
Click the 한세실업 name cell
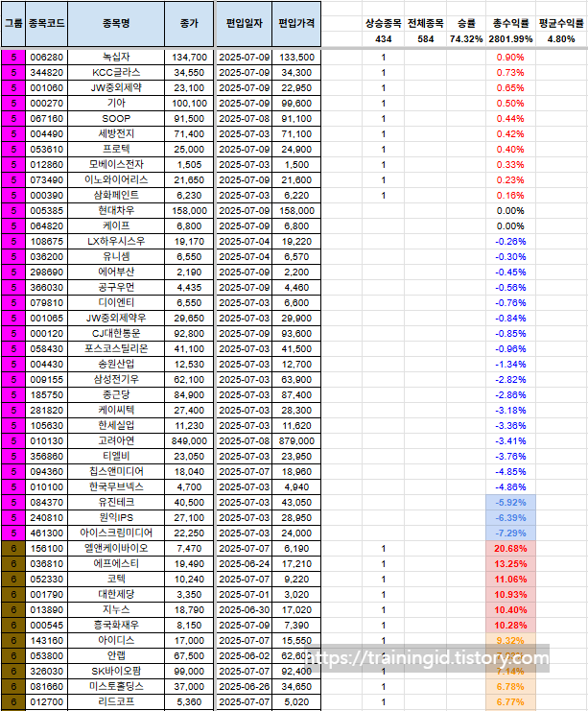pos(116,426)
